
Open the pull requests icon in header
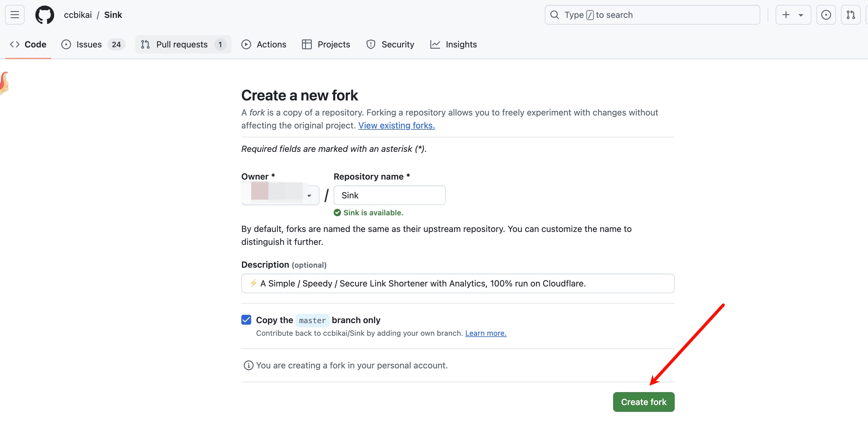(850, 15)
